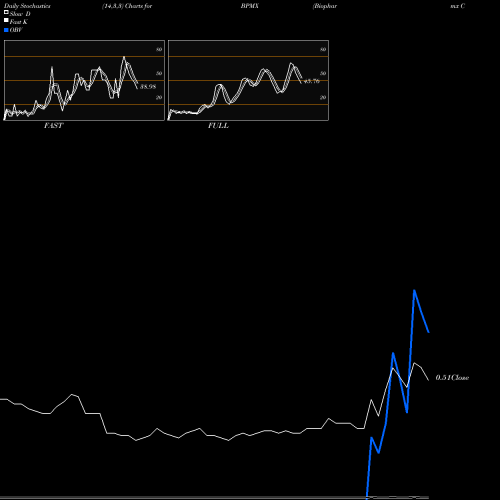
Task: Click the FAST stochastic chart thumbnail
Action: coord(84,80)
